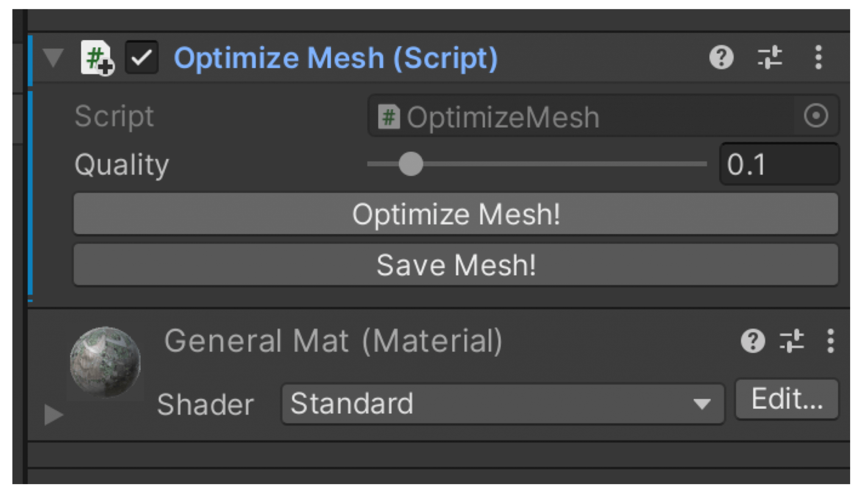Click the Edit... button beside Shader
Screen dimensions: 868x502
tap(787, 399)
